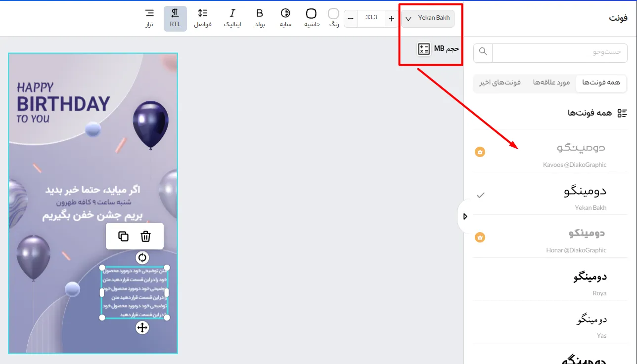Screen dimensions: 637x364
Task: Click the premium crown on Kavoos font
Action: 480,152
